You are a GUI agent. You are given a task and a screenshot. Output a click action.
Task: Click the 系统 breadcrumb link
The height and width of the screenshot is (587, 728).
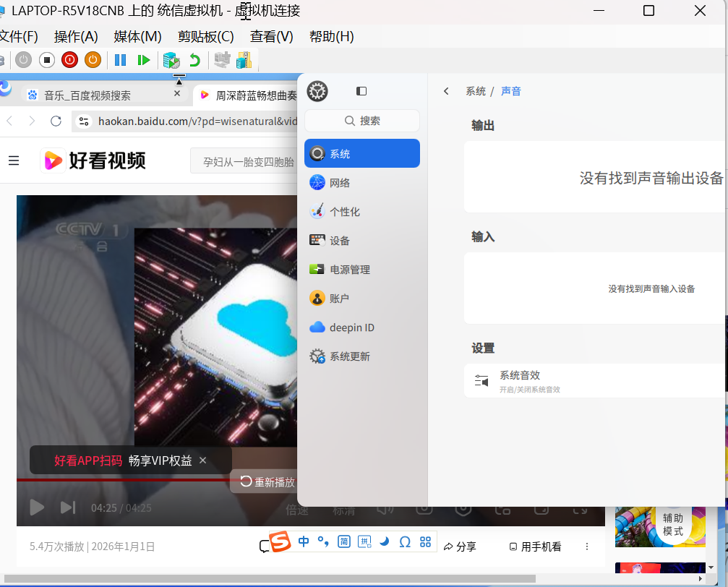click(x=476, y=91)
